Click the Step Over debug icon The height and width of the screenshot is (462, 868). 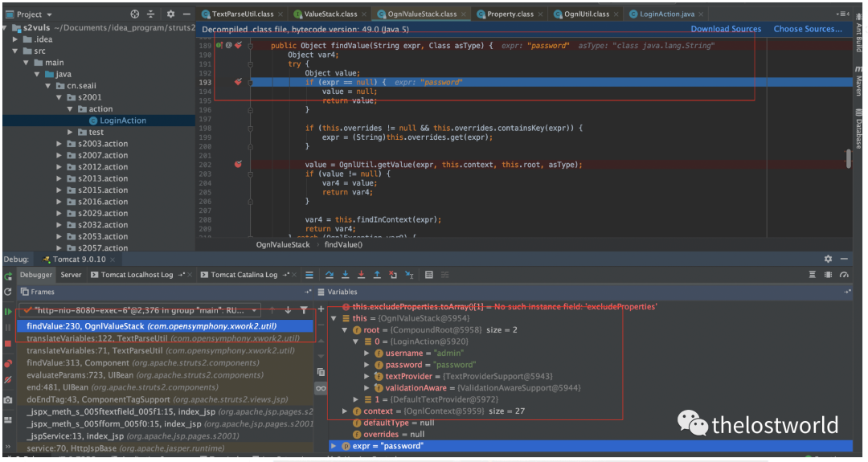click(329, 275)
